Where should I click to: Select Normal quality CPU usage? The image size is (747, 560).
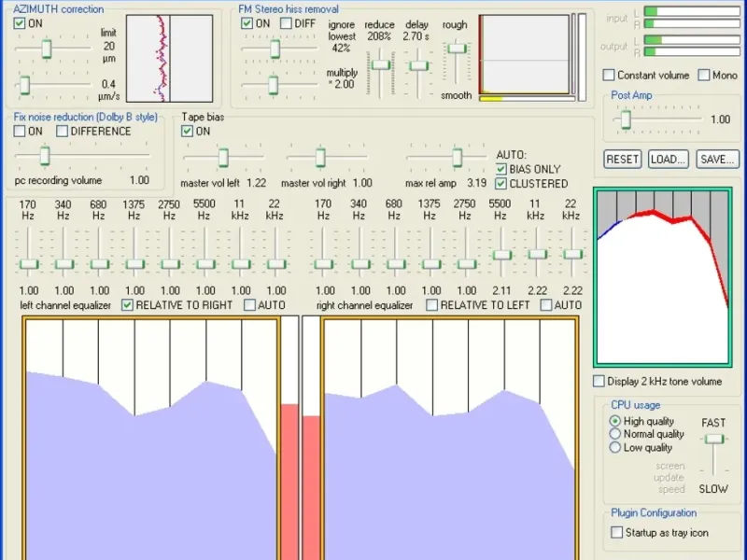[615, 434]
